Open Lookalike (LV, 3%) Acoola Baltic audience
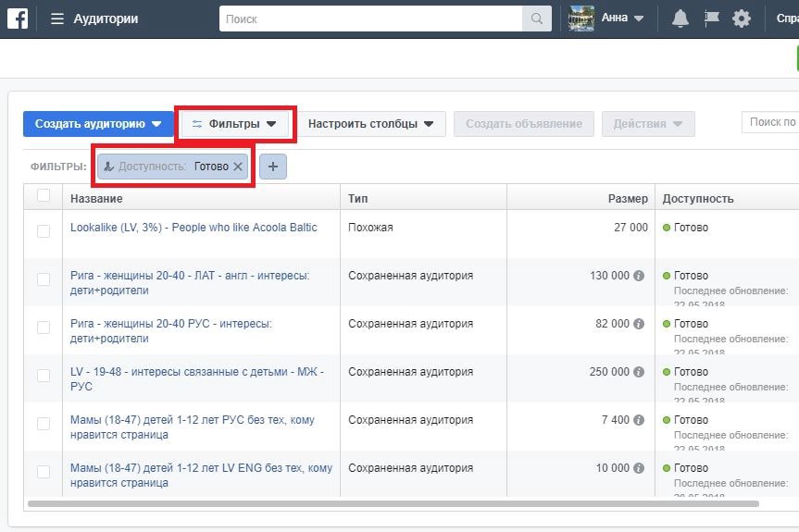The image size is (799, 532). coord(194,228)
